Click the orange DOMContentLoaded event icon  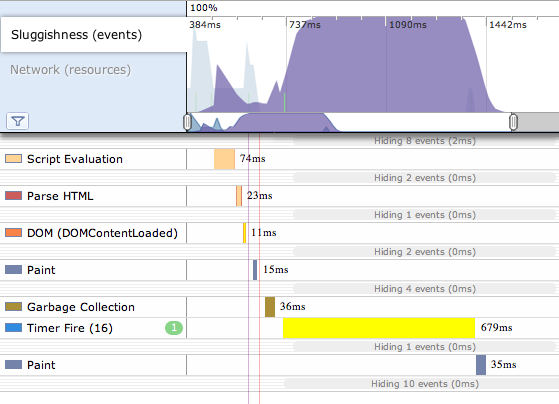click(x=14, y=233)
